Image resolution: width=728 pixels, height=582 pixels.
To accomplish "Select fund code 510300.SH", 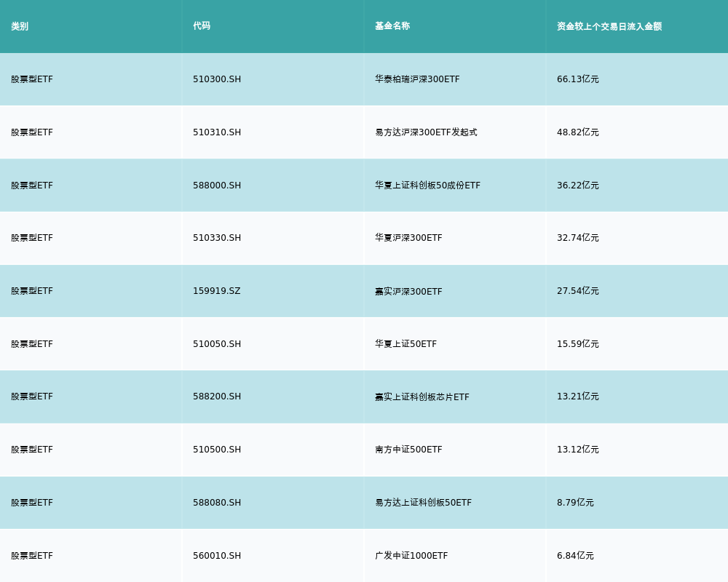I will pyautogui.click(x=217, y=79).
